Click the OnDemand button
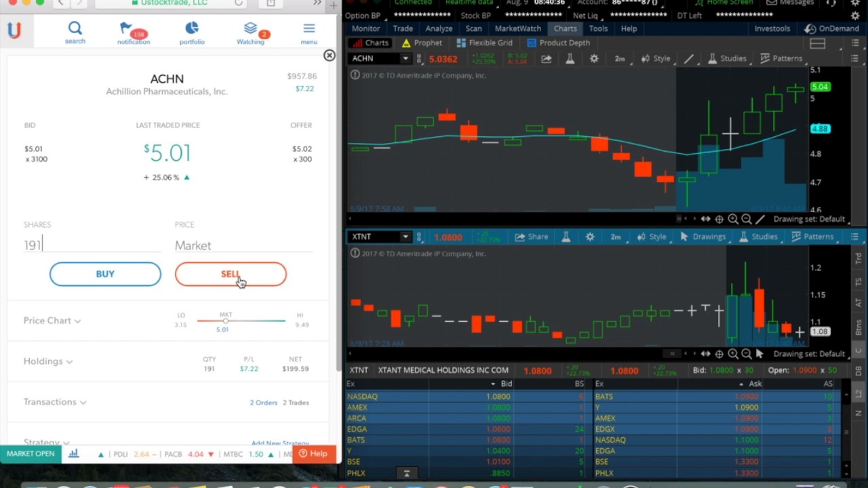868x488 pixels. coord(831,28)
